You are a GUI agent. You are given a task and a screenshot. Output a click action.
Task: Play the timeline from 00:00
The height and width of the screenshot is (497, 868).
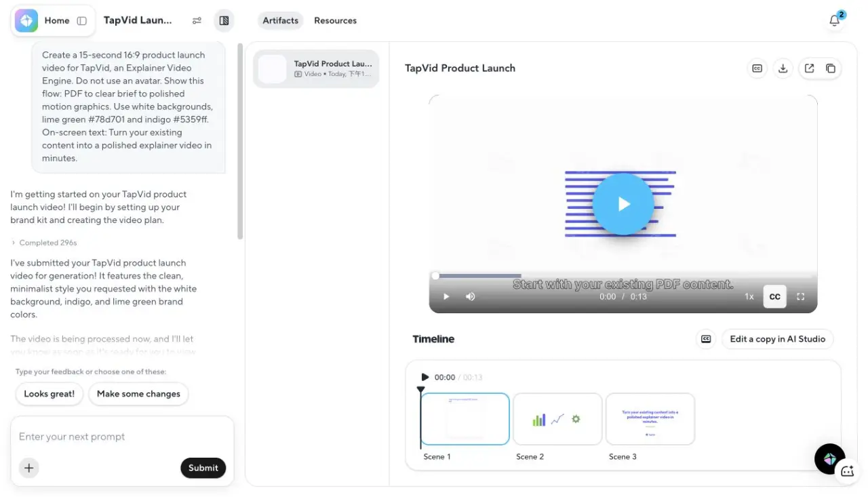coord(425,377)
